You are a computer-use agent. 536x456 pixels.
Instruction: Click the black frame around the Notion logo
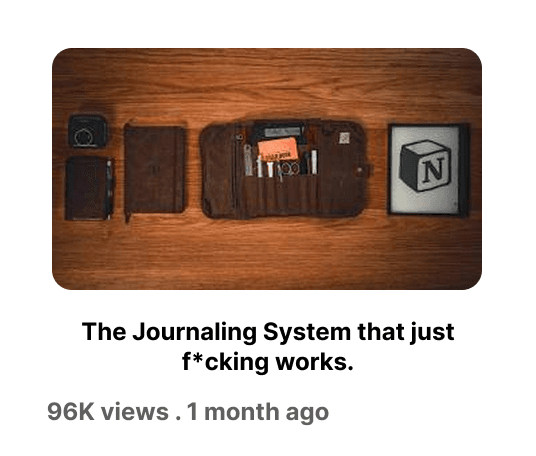429,170
